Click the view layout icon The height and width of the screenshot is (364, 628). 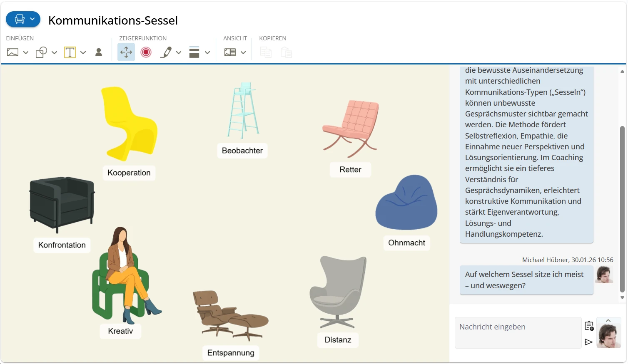tap(230, 52)
